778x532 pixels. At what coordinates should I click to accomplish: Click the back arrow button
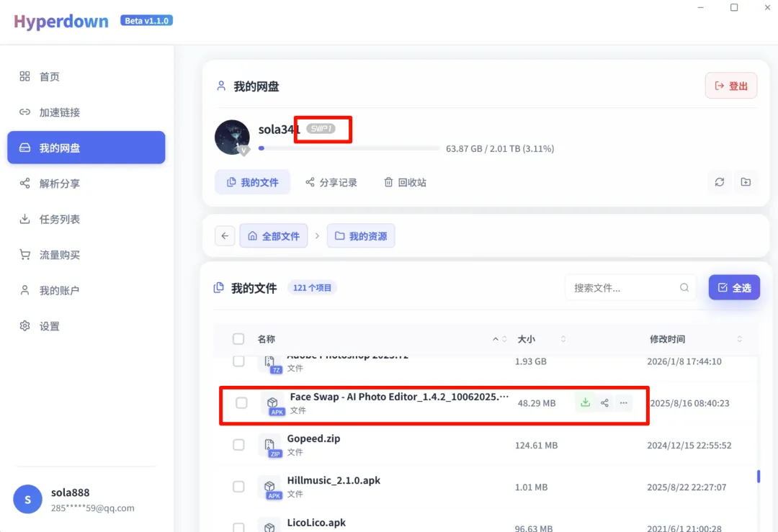pyautogui.click(x=225, y=236)
